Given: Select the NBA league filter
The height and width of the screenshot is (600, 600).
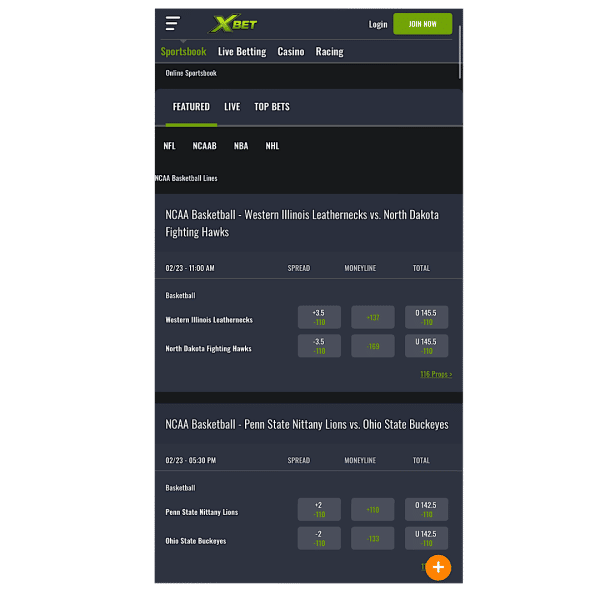Looking at the screenshot, I should click(x=241, y=146).
